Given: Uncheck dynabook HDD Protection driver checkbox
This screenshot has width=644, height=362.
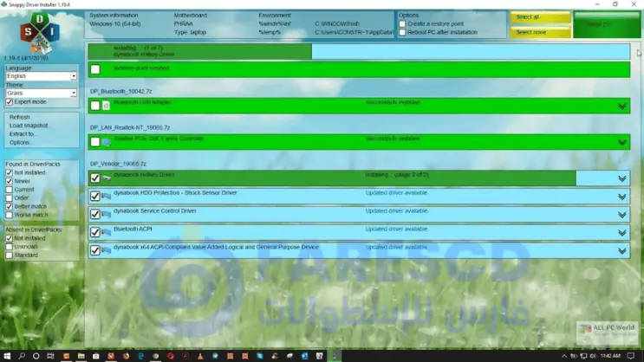Looking at the screenshot, I should (x=94, y=197).
